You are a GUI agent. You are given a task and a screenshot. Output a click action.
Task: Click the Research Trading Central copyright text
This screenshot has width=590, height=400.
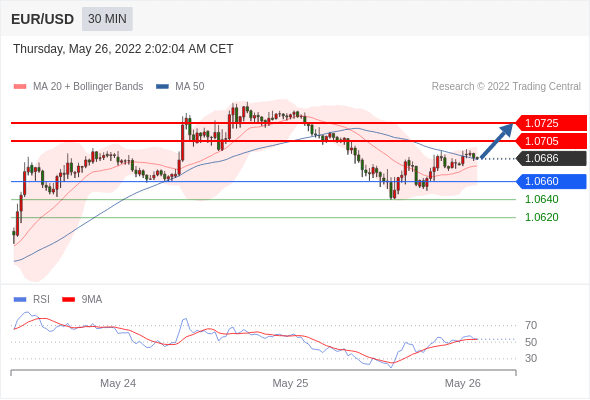tap(506, 87)
